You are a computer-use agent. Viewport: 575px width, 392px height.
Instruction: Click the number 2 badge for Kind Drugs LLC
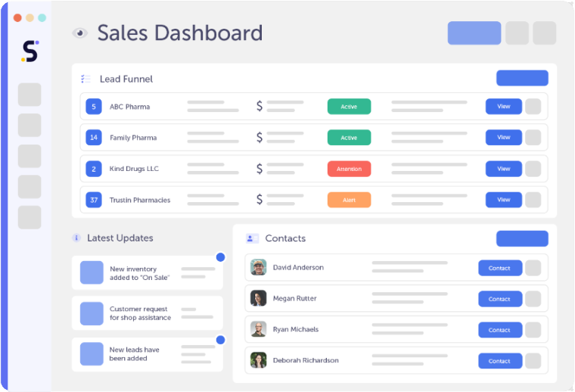click(x=94, y=169)
